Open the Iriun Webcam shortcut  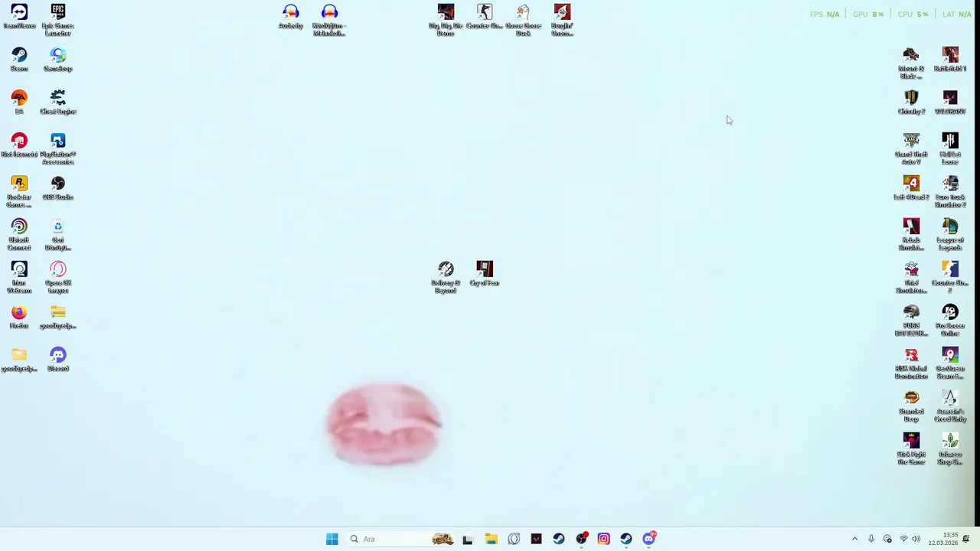point(19,277)
